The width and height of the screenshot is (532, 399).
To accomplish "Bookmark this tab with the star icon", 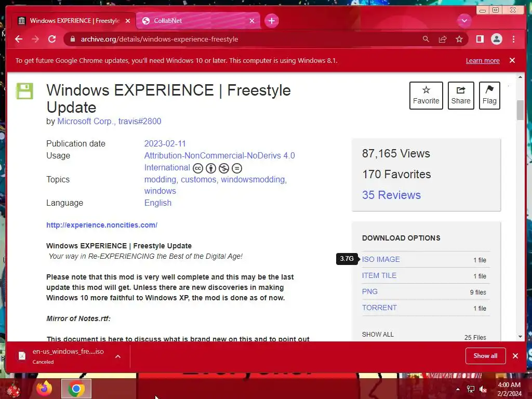I will click(x=459, y=39).
